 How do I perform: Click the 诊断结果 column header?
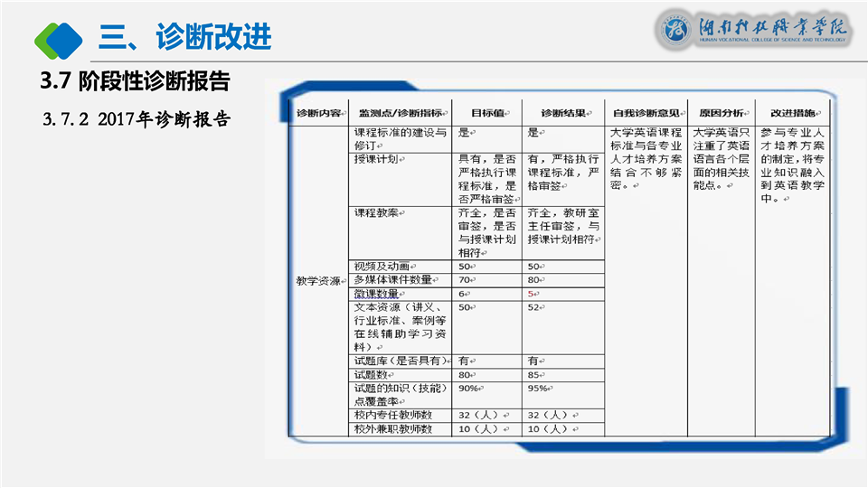click(x=562, y=113)
